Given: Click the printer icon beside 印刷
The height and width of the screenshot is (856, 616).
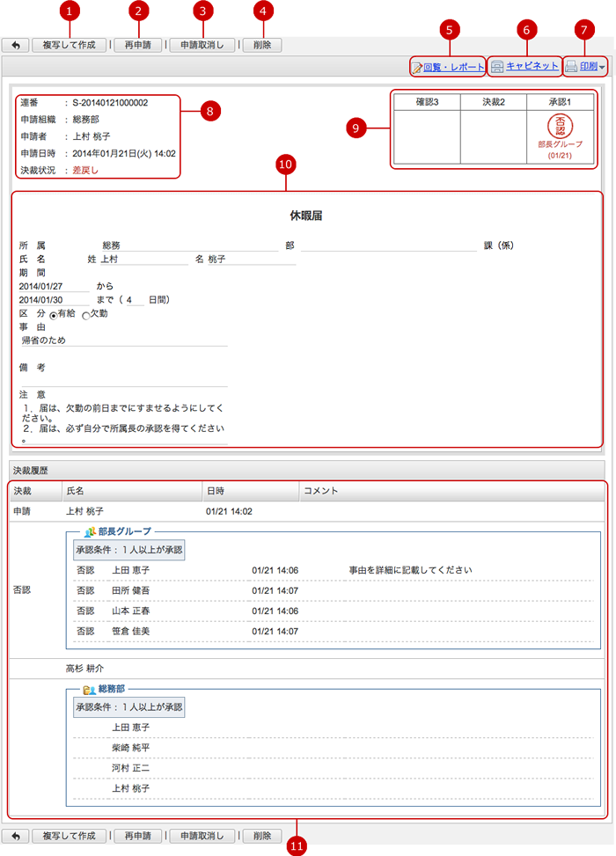Looking at the screenshot, I should [x=571, y=67].
